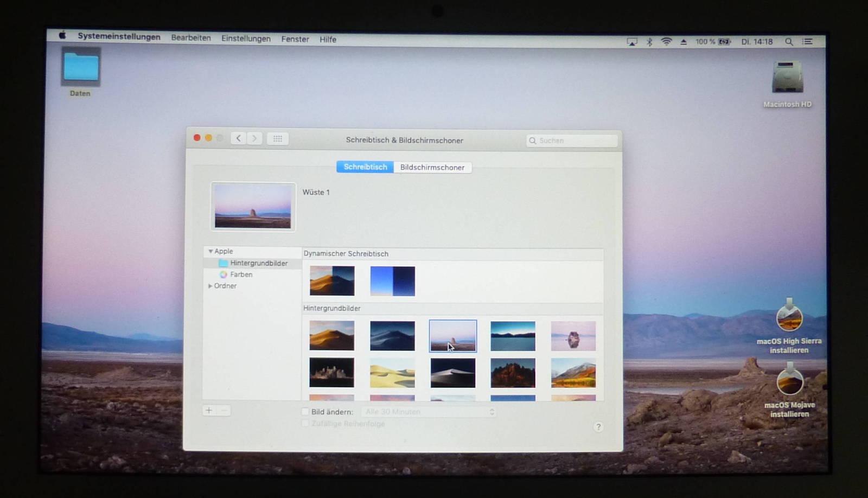Toggle the 'Zufällige Reihenfolge' checkbox
Image resolution: width=868 pixels, height=498 pixels.
pos(305,424)
